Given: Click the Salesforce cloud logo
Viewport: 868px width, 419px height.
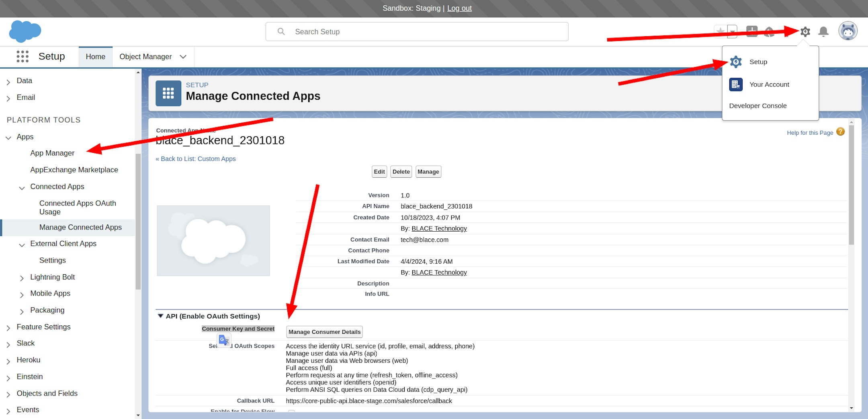Looking at the screenshot, I should [x=25, y=31].
